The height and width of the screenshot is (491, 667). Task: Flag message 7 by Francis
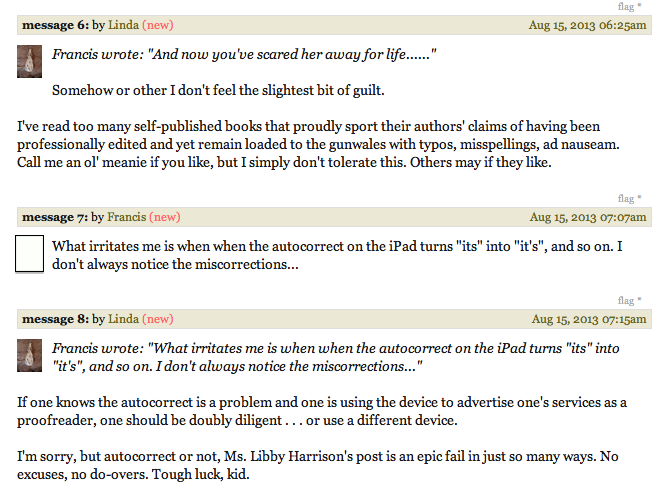[x=626, y=198]
